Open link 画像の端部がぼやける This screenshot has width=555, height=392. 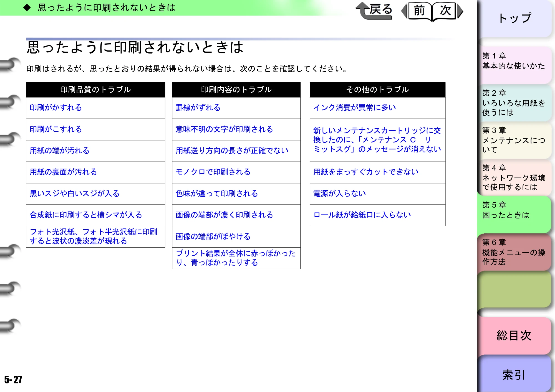click(x=213, y=236)
